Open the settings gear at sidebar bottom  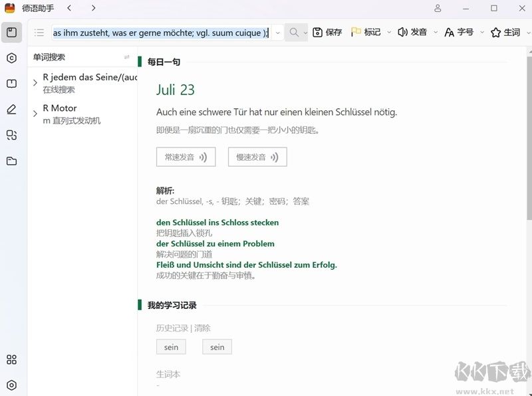11,385
